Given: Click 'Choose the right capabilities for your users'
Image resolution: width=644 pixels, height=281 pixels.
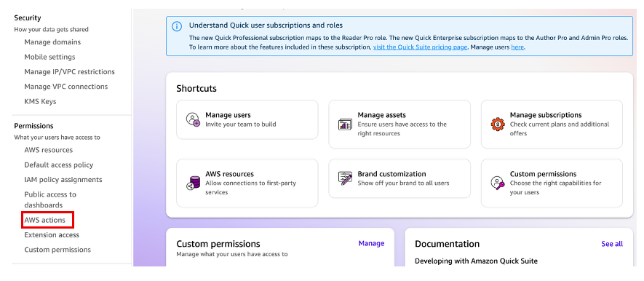Looking at the screenshot, I should tap(556, 187).
